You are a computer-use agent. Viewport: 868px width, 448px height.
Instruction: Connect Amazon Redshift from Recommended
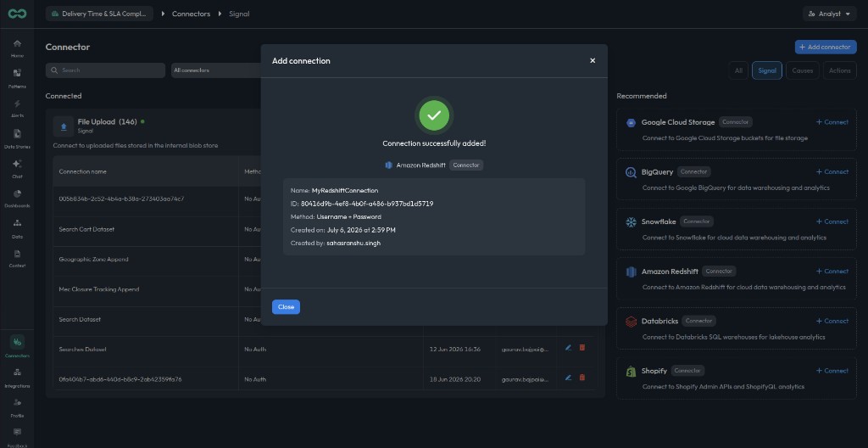click(x=832, y=272)
